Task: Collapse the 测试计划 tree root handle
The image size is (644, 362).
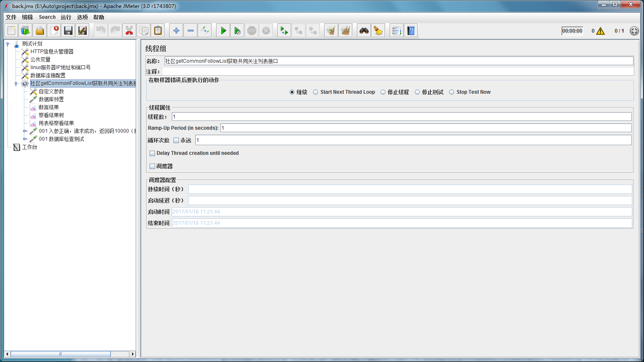Action: [x=8, y=44]
